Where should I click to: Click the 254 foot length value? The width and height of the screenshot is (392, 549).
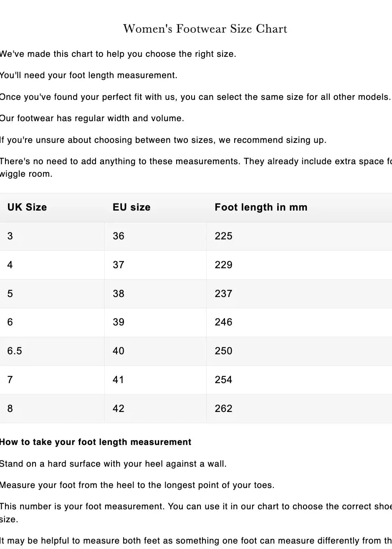click(x=223, y=380)
